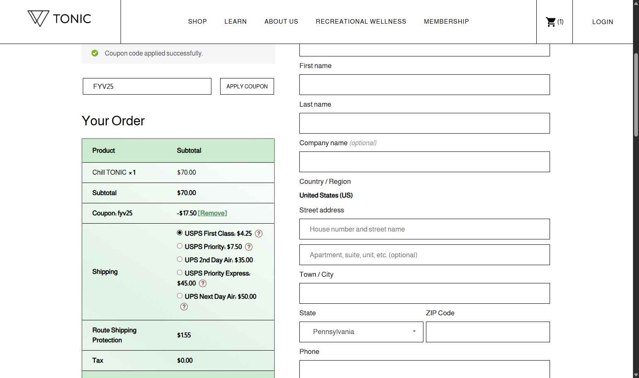Click the $0.00 Tax value
Screen dimensions: 639x378
click(x=185, y=360)
